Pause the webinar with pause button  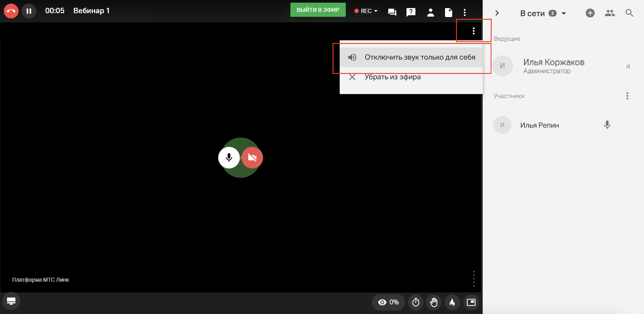(x=29, y=11)
